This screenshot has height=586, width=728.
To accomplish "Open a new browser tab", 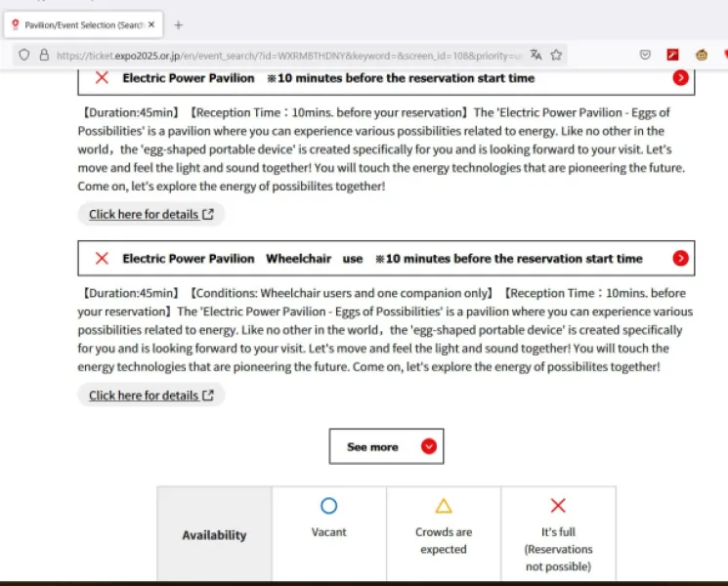I will pos(178,25).
